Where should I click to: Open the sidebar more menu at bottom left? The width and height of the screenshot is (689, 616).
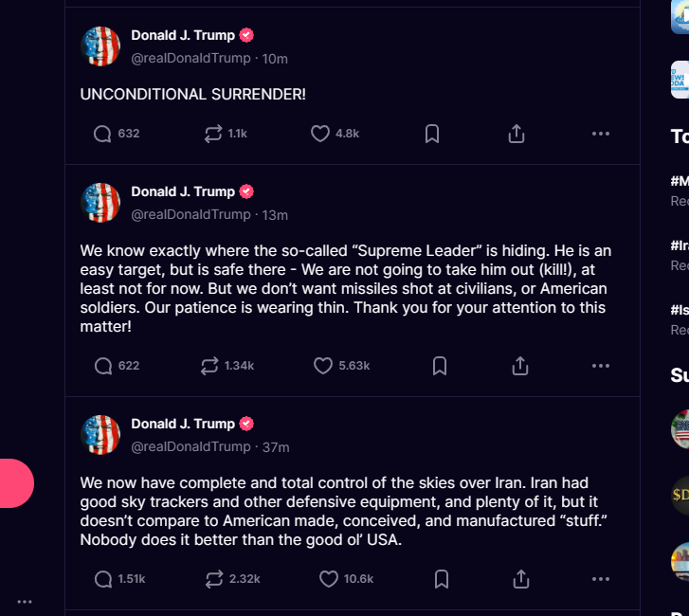coord(25,602)
